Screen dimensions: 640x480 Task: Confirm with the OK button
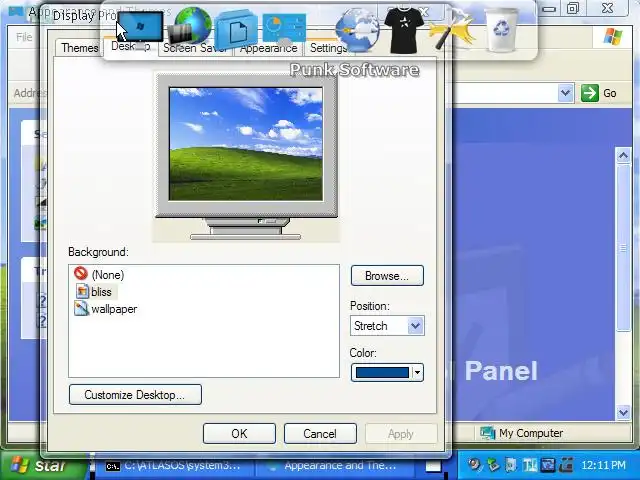[x=239, y=433]
